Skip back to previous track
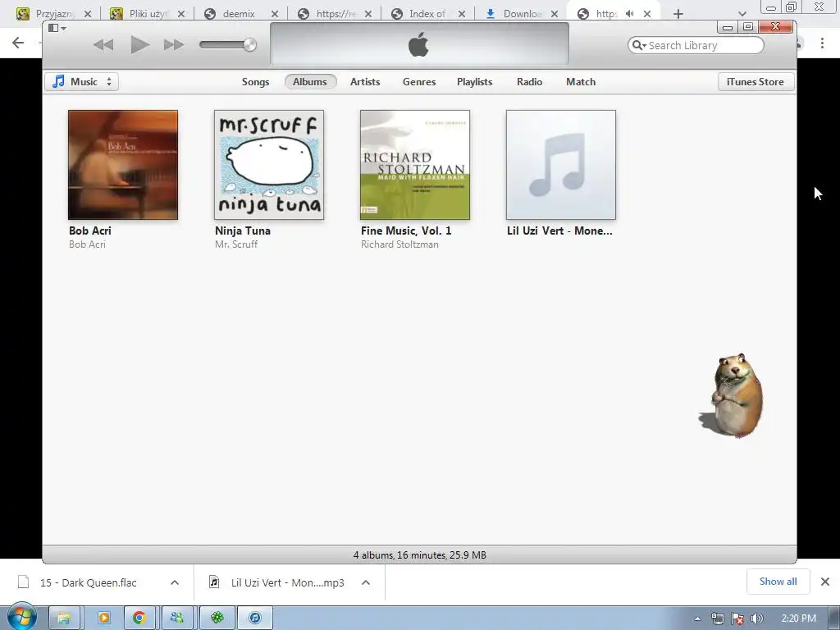840x630 pixels. tap(103, 45)
